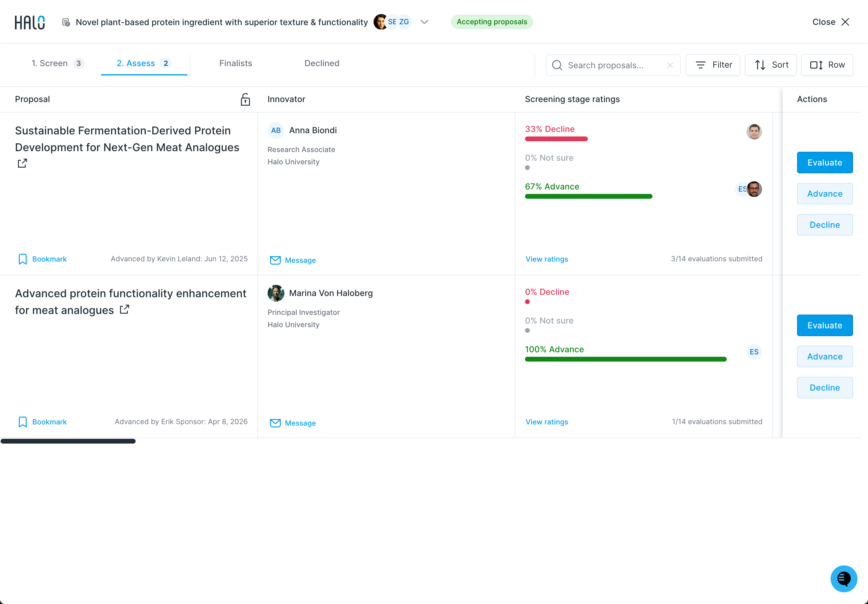Evaluate Marina Von Haloberg's proposal

point(825,325)
